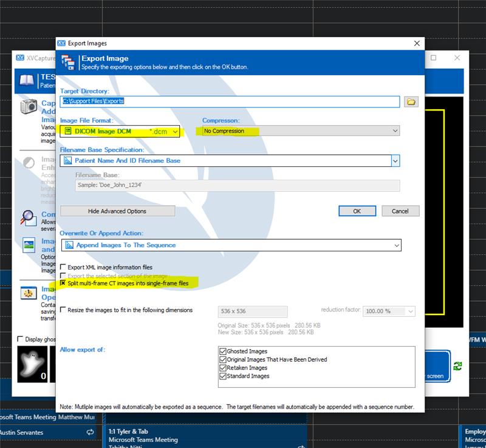Enable Export XML image information files
The width and height of the screenshot is (486, 448).
[x=63, y=266]
